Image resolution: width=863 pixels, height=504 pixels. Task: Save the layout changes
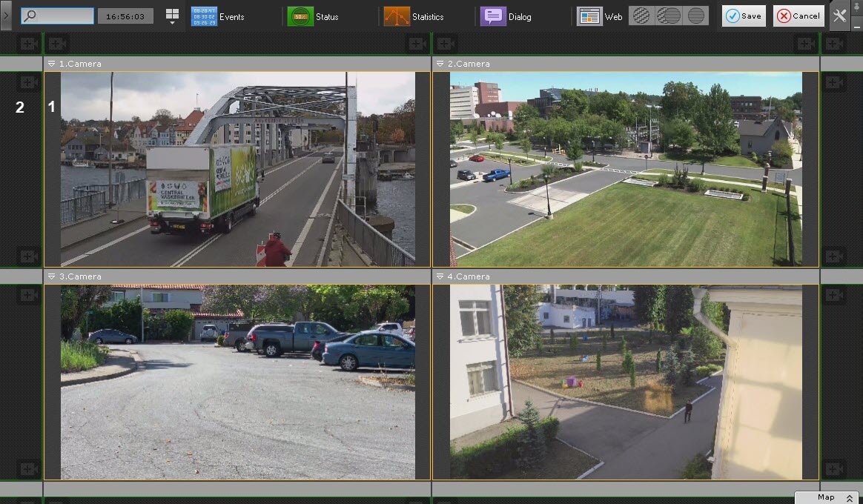[744, 16]
